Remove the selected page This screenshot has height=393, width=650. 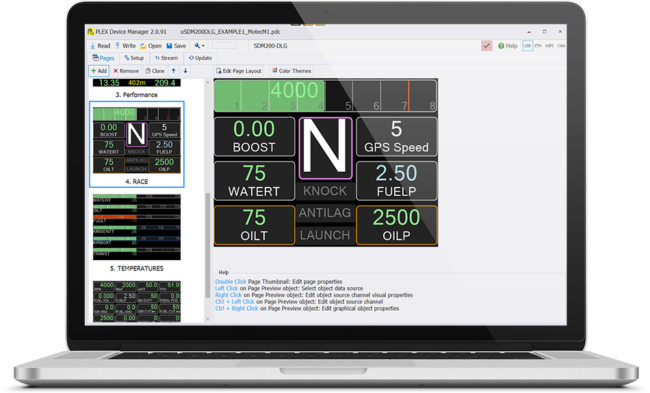coord(126,71)
